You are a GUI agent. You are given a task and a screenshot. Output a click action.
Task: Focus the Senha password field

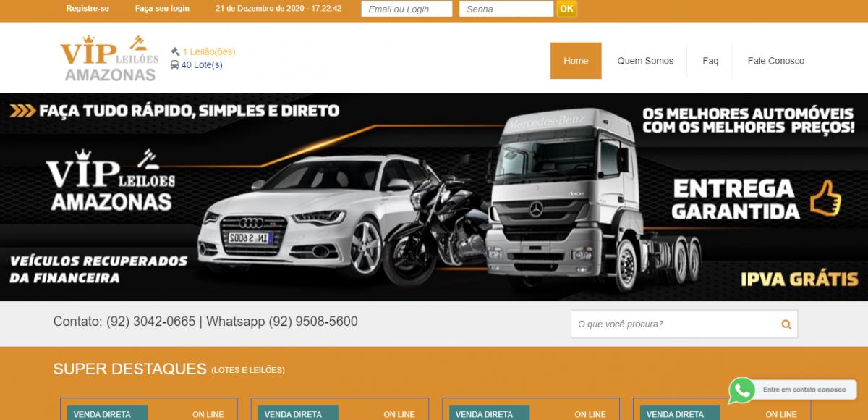click(506, 9)
